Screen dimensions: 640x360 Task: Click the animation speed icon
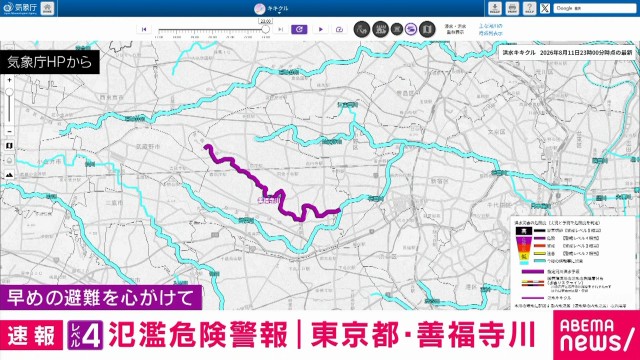point(339,29)
